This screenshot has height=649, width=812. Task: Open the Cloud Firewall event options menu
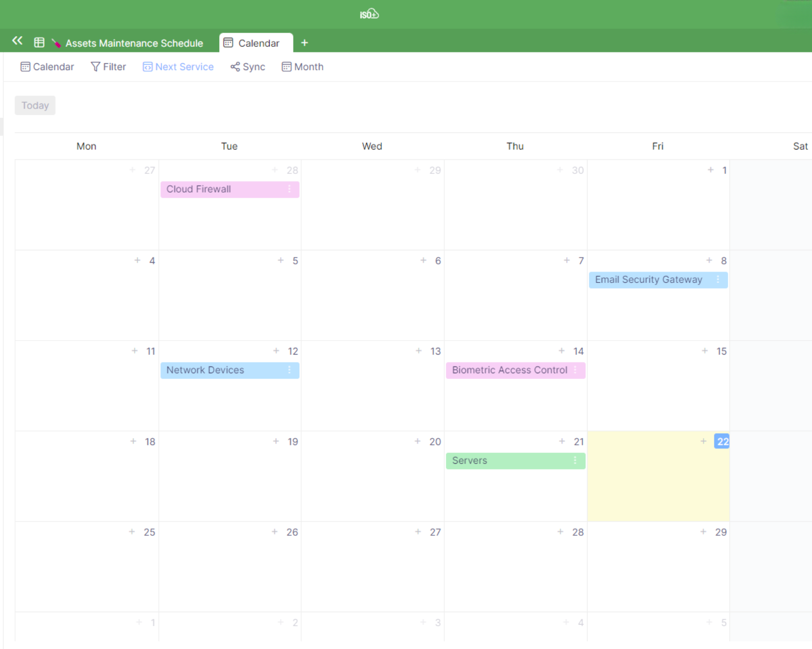pos(289,190)
